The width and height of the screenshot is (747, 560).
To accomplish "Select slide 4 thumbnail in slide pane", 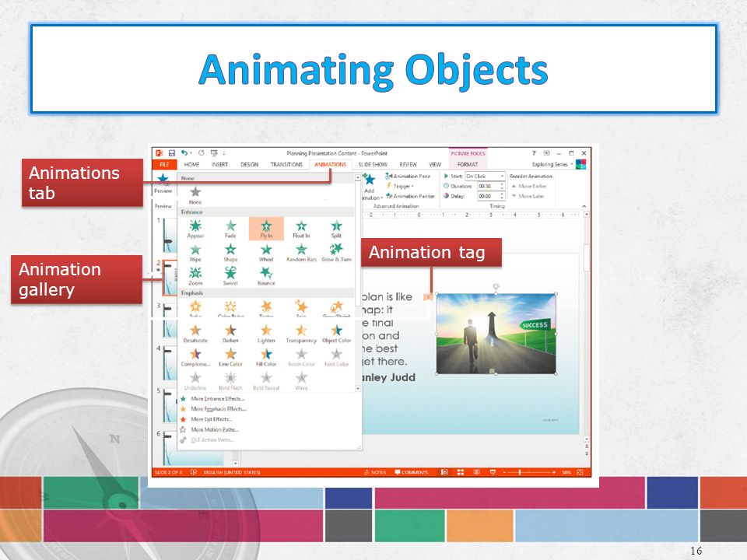I will click(169, 363).
